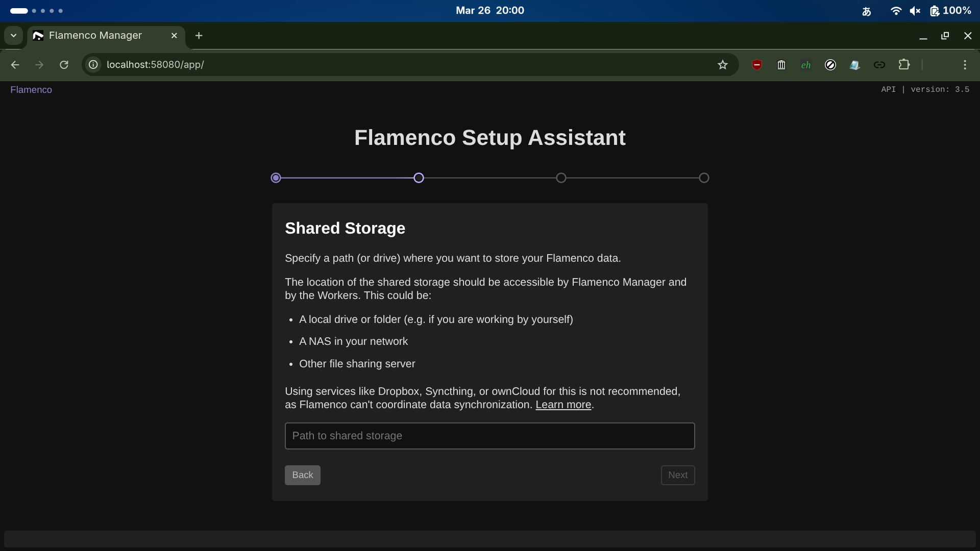Screen dimensions: 980x551
Task: Click the muted volume icon
Action: pyautogui.click(x=915, y=11)
